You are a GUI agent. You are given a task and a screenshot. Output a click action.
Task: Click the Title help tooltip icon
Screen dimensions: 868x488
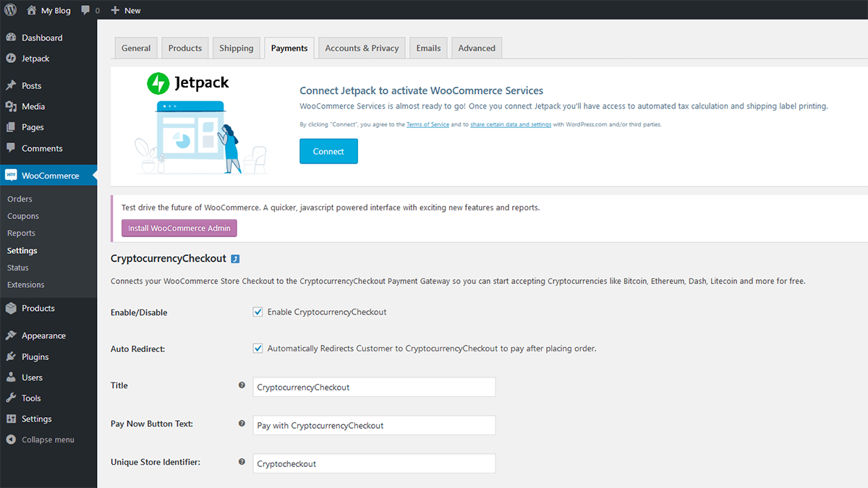[242, 385]
